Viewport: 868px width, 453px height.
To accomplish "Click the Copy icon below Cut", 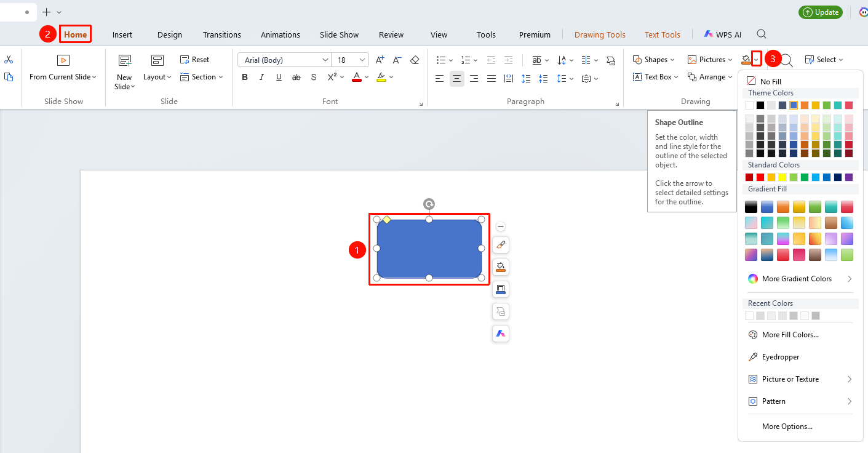I will [x=9, y=77].
